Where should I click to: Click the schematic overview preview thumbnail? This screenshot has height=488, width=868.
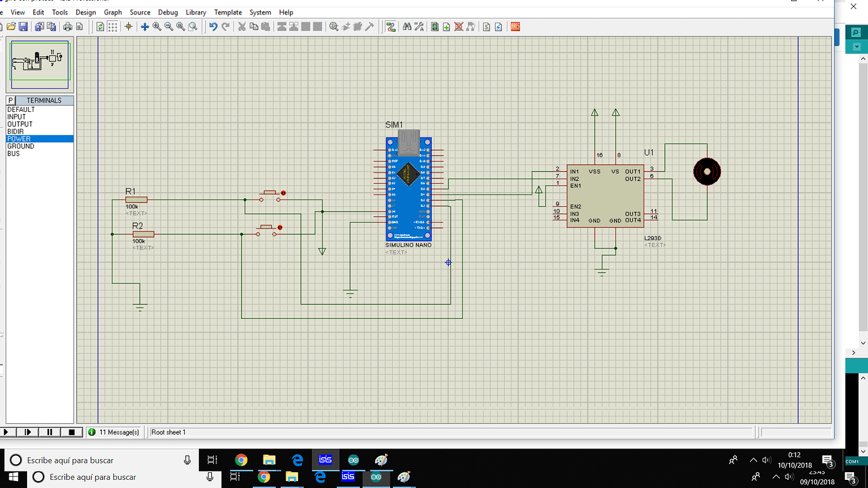click(x=40, y=63)
